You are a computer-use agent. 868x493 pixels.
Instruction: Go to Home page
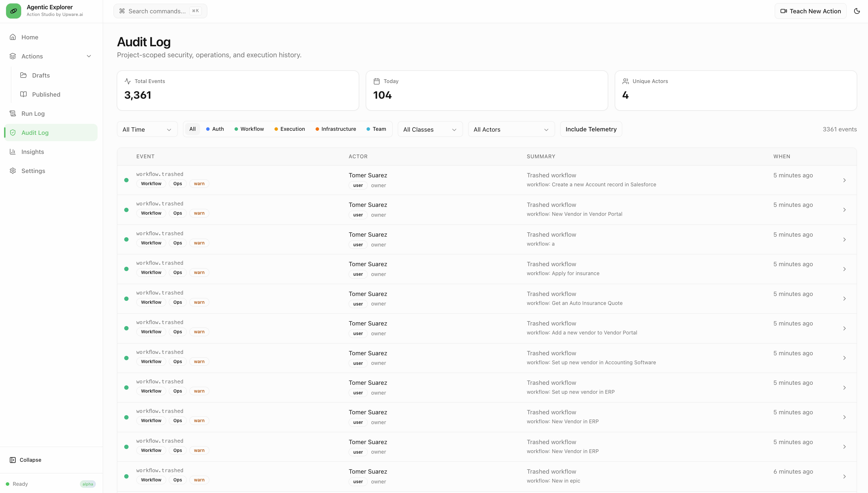pyautogui.click(x=51, y=37)
